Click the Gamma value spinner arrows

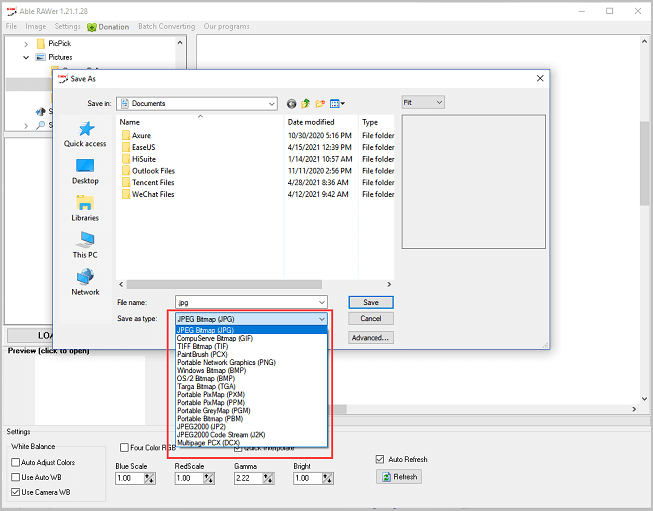point(268,479)
